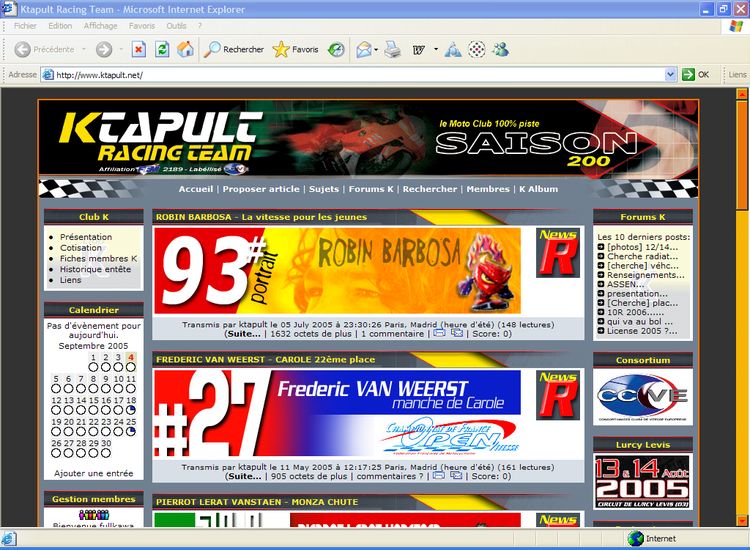The width and height of the screenshot is (750, 550).
Task: Click Ajouter une entrée calendar link
Action: [94, 473]
